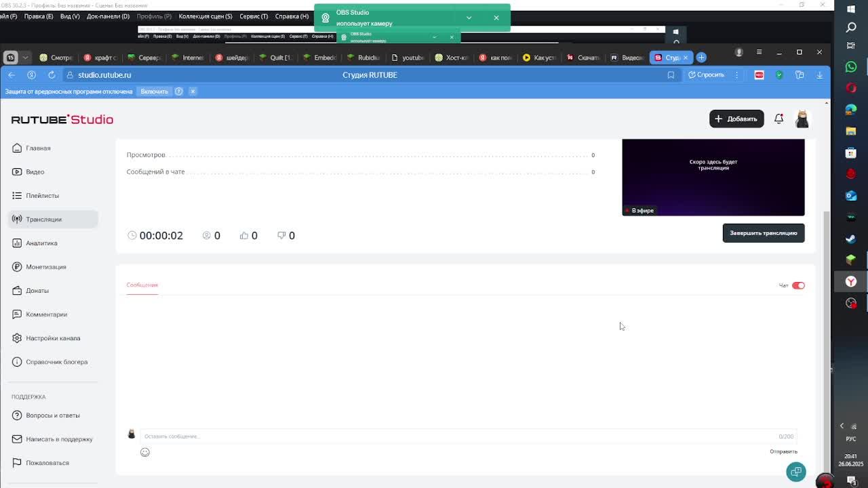Click the Комментарии icon in sidebar
The width and height of the screenshot is (868, 488).
pyautogui.click(x=17, y=314)
